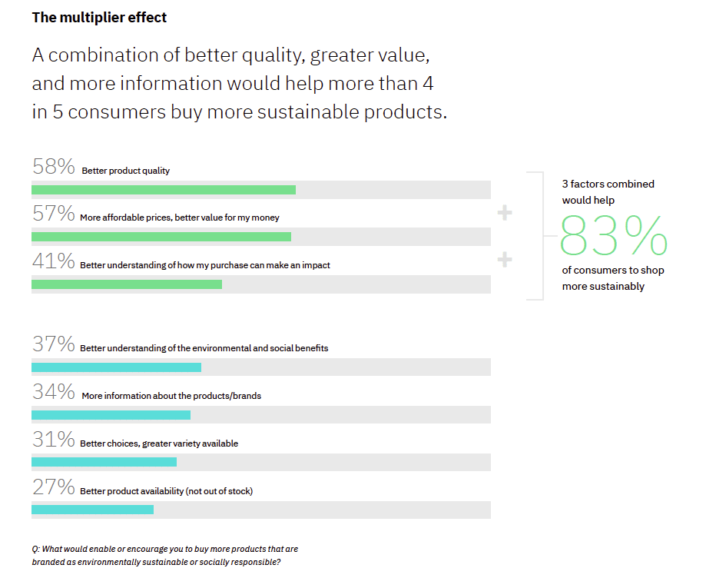The image size is (716, 588).
Task: Click the "more sustainably" caption text
Action: [603, 287]
